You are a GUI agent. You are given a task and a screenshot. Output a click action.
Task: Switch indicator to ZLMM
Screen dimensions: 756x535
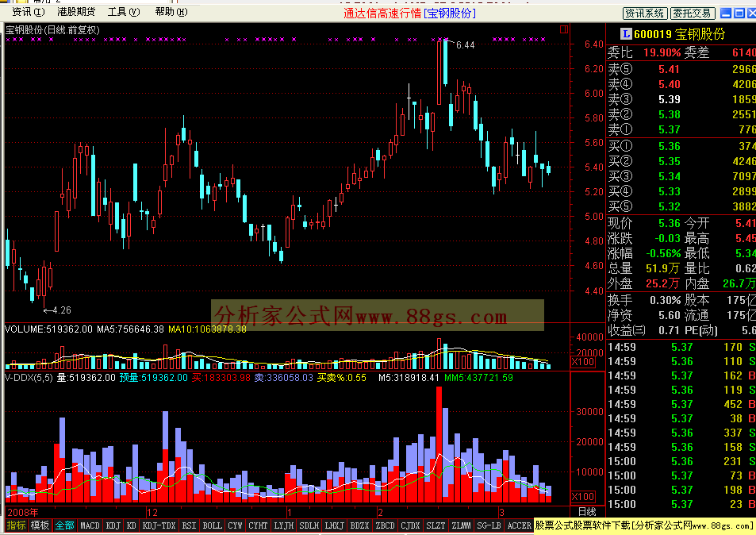(x=462, y=525)
